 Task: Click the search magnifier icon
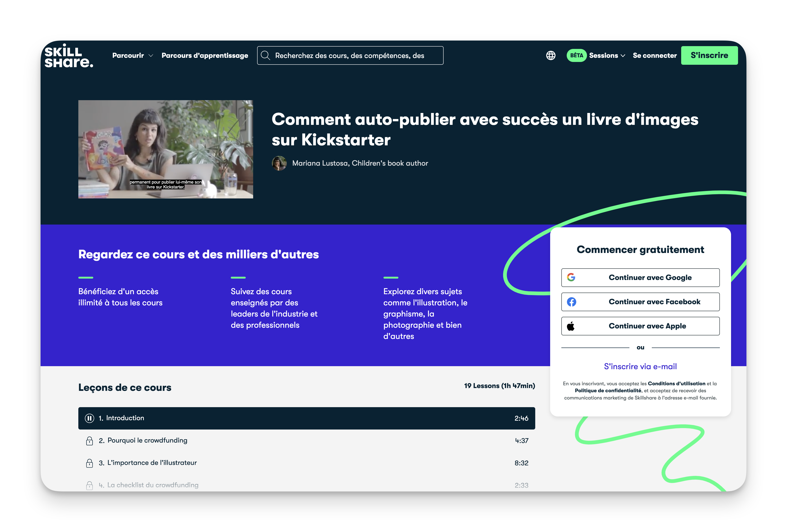pos(266,55)
